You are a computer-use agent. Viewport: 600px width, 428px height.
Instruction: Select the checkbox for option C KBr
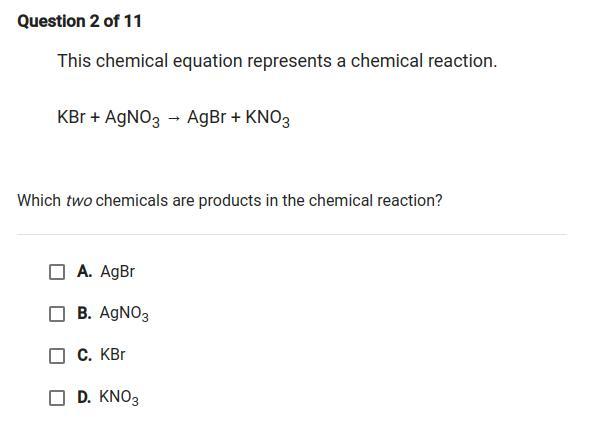pyautogui.click(x=57, y=356)
